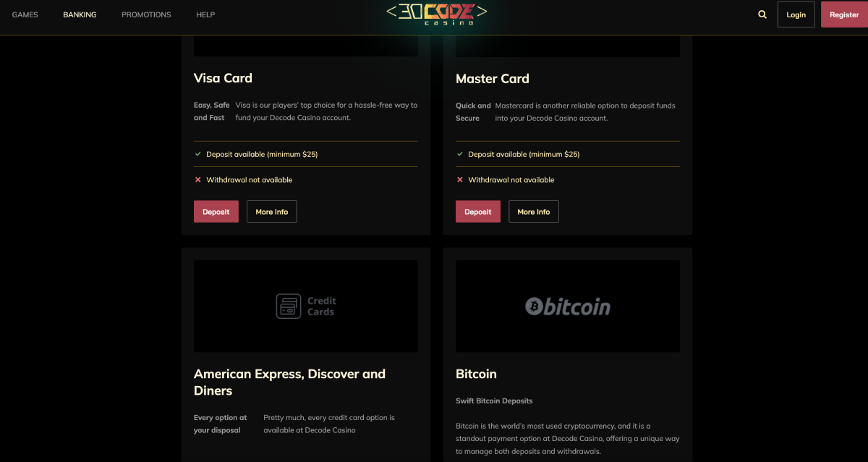
Task: Click the Bitcoin section heading
Action: tap(476, 374)
